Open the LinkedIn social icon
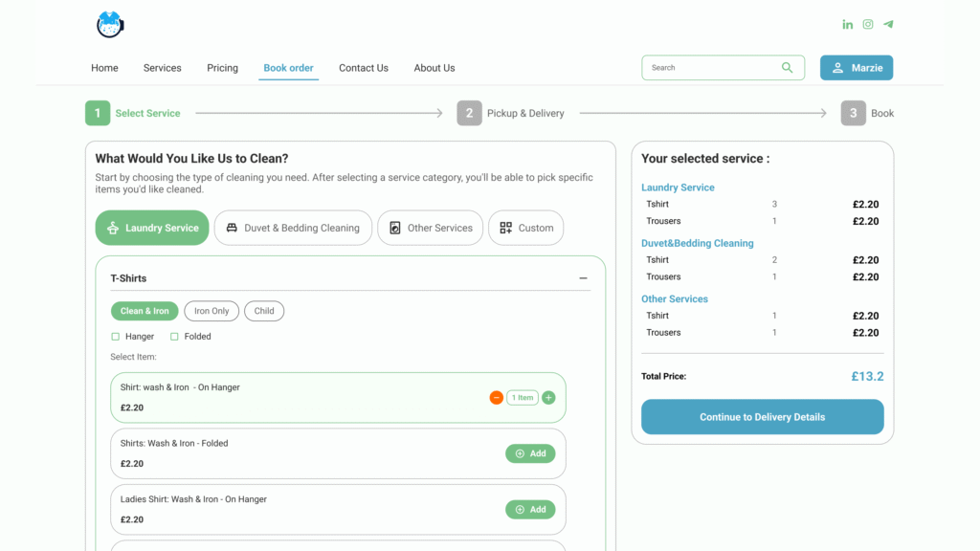This screenshot has width=980, height=551. click(847, 25)
